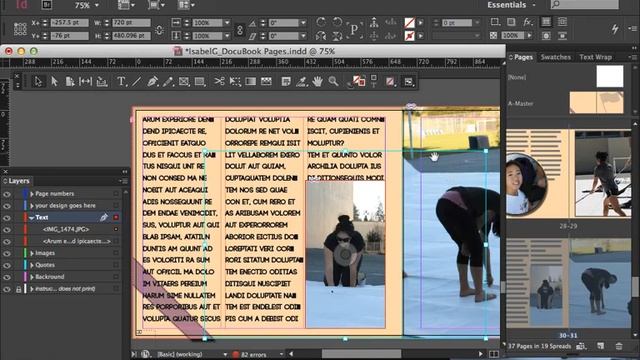
Task: Select the Free Transform tool
Action: (x=235, y=82)
